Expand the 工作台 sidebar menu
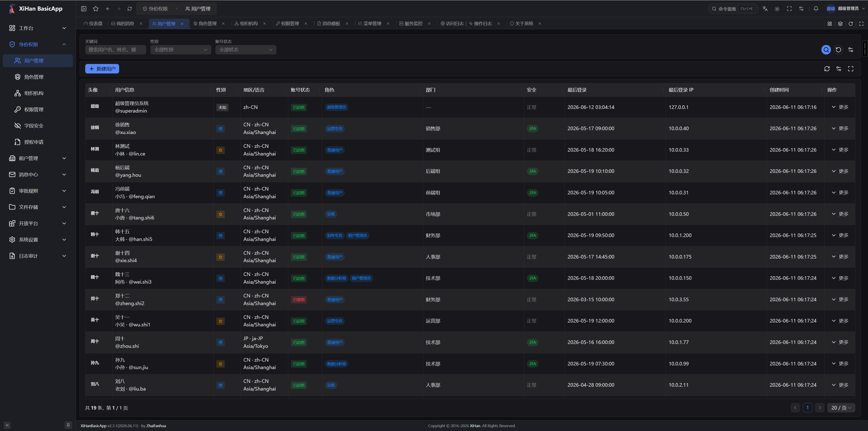The image size is (868, 431). click(x=38, y=28)
